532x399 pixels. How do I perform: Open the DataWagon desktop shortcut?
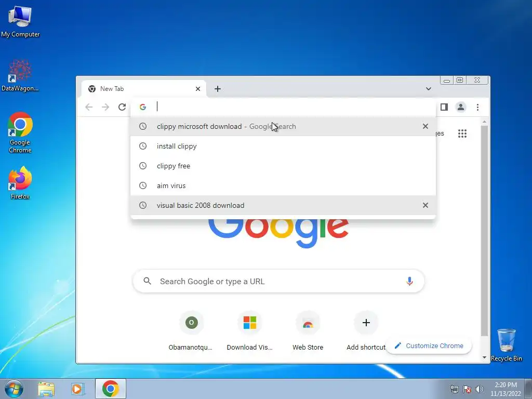pyautogui.click(x=20, y=75)
